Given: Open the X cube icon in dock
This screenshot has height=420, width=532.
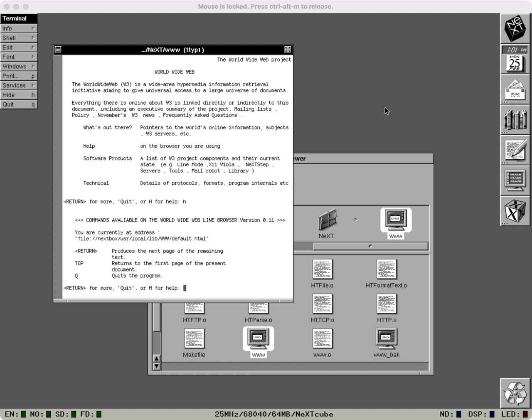Looking at the screenshot, I should click(x=515, y=211).
